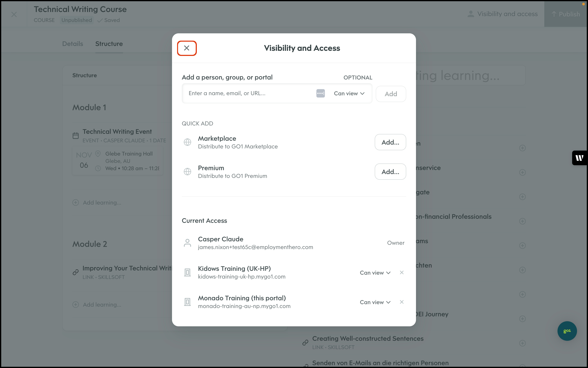Click the Publish button

pos(566,14)
